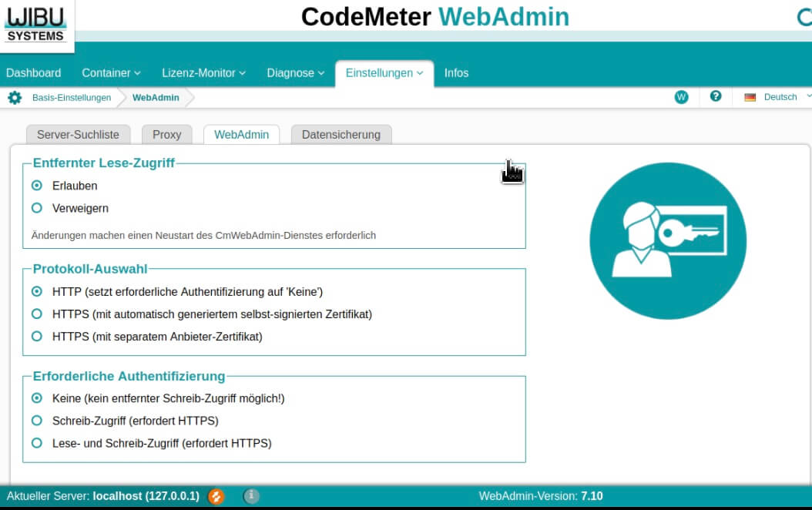Screen dimensions: 812x510
Task: Click the Basis-Einstellungen breadcrumb link
Action: pos(72,97)
